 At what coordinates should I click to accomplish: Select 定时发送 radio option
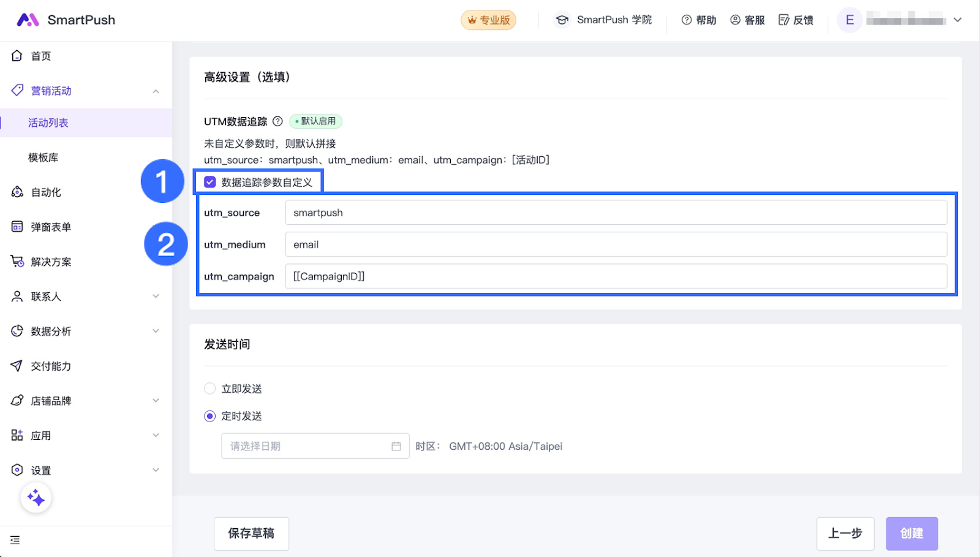pos(210,416)
